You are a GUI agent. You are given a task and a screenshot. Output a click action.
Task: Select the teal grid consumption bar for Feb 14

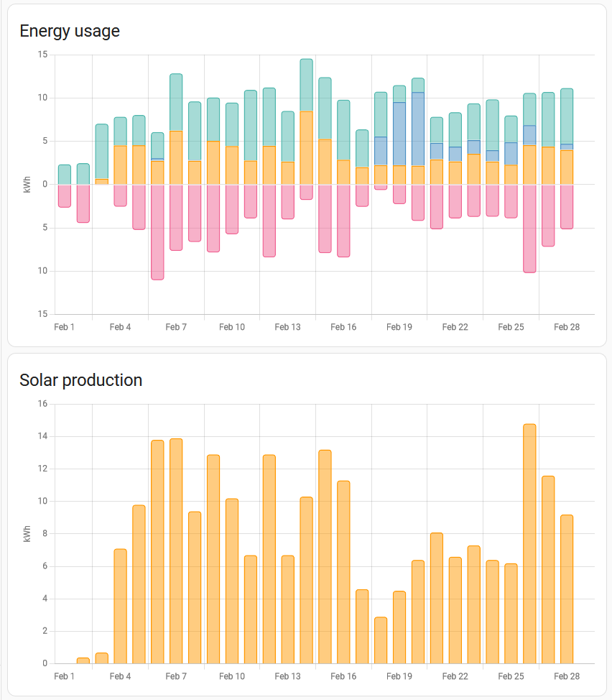[307, 85]
